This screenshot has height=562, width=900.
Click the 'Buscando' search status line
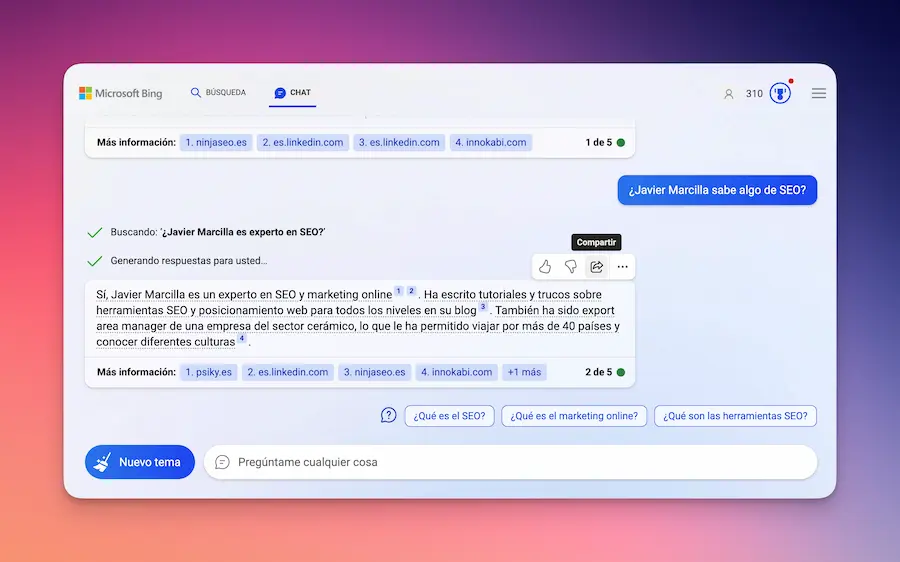coord(218,232)
